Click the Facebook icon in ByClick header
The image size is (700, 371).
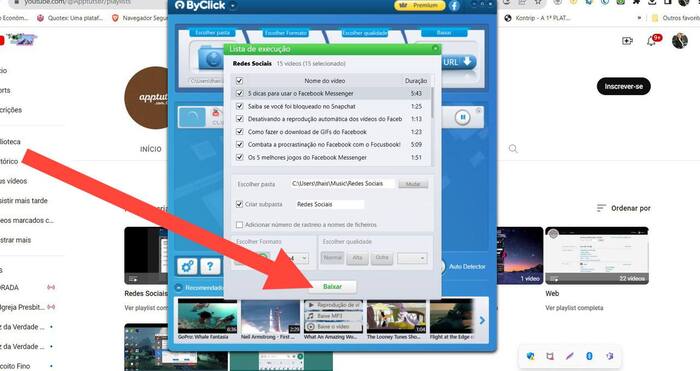454,6
